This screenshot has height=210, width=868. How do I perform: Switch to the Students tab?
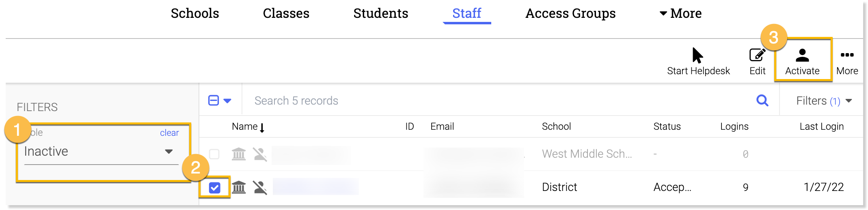[380, 13]
